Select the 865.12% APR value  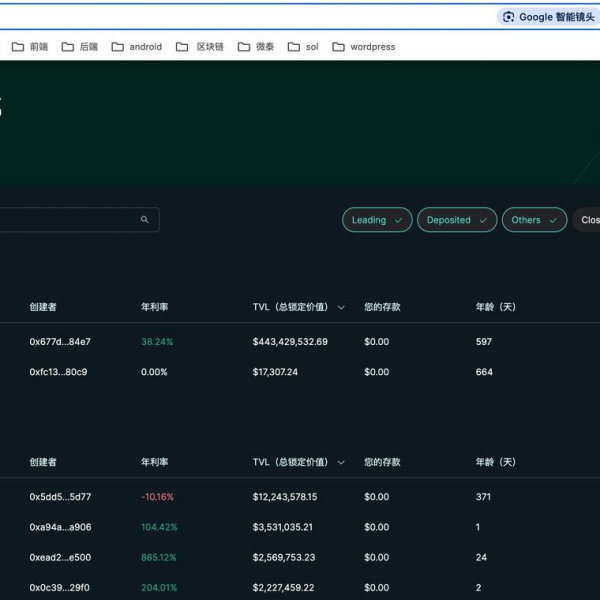coord(158,557)
